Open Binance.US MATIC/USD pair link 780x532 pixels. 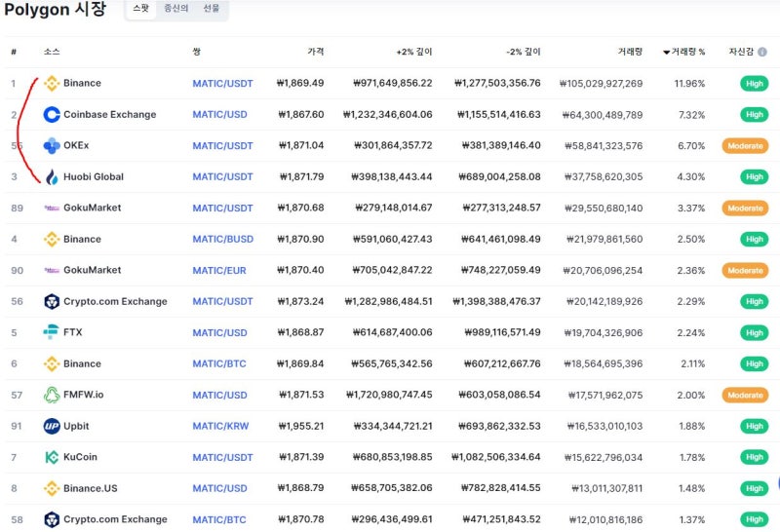click(219, 488)
